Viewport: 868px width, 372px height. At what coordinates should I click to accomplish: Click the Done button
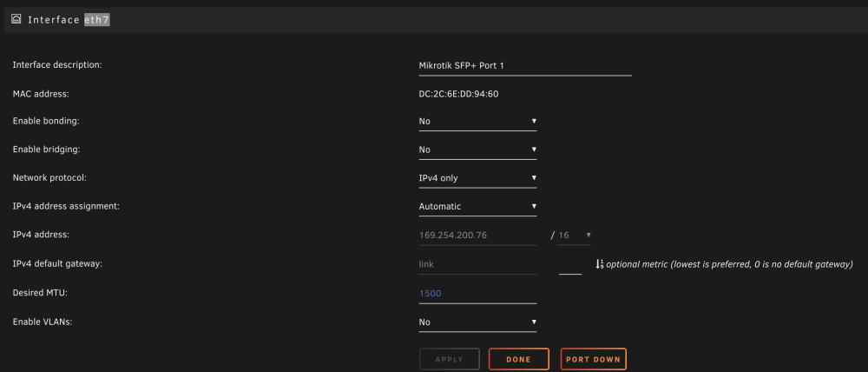pyautogui.click(x=519, y=359)
